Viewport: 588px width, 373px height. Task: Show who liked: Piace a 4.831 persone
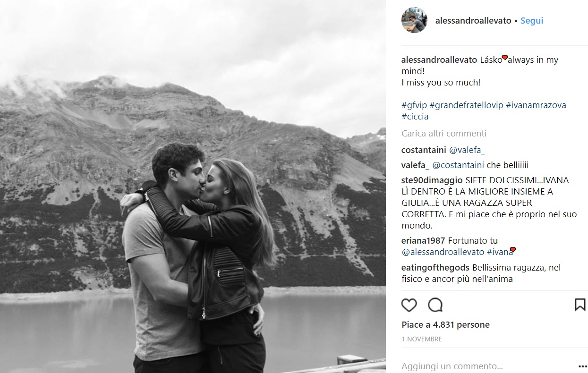(445, 325)
